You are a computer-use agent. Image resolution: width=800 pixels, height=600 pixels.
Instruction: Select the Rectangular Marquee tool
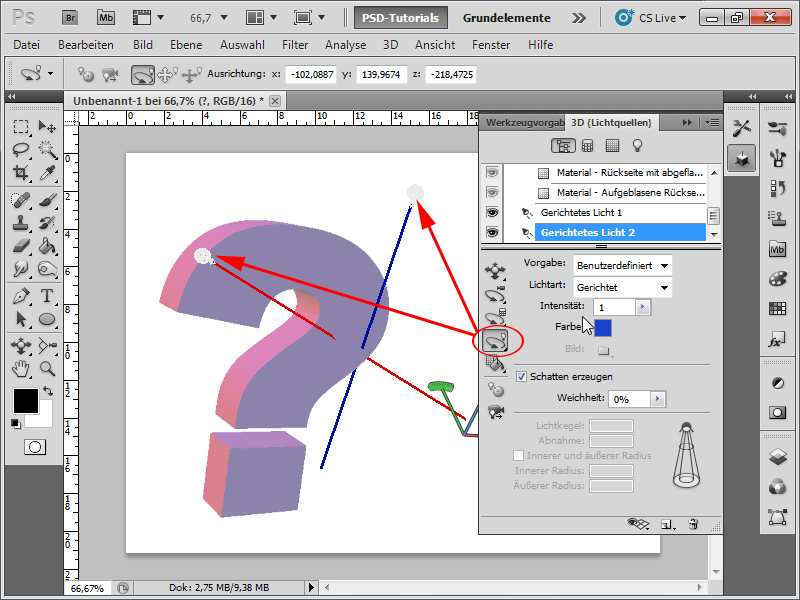(x=20, y=126)
